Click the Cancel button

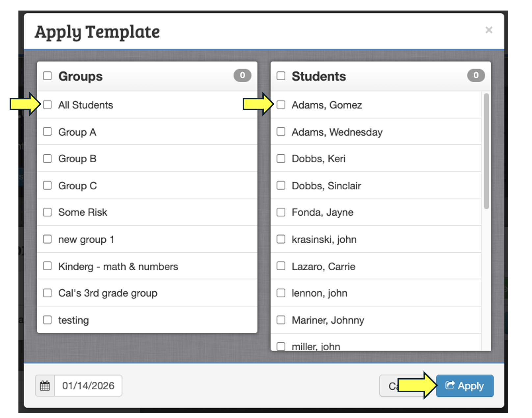tap(389, 385)
